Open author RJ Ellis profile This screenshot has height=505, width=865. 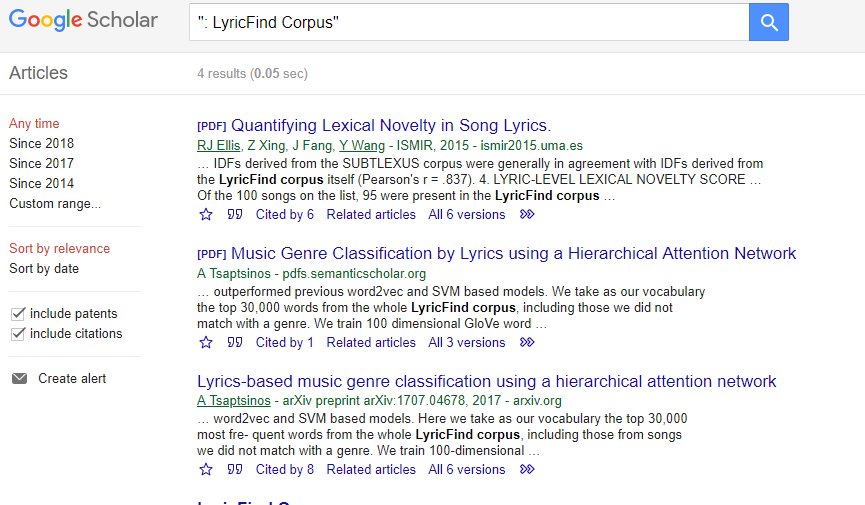218,146
